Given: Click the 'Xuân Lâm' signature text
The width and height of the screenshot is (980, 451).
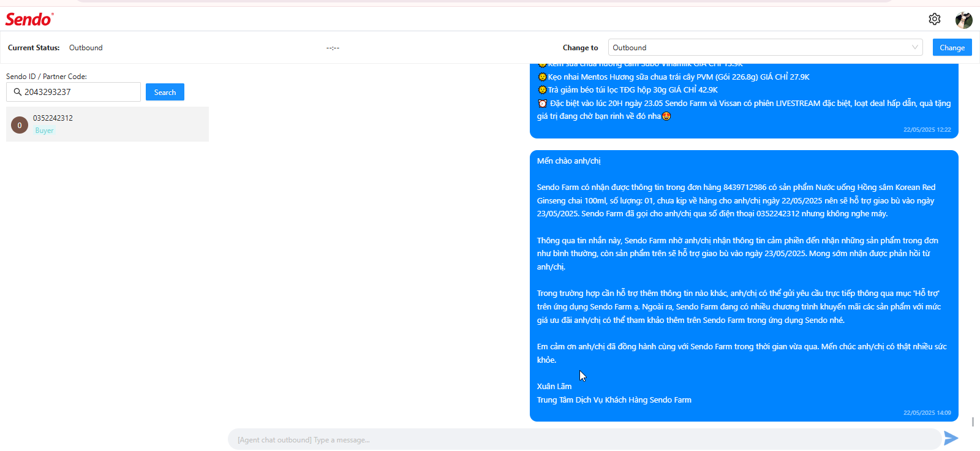Looking at the screenshot, I should [554, 386].
